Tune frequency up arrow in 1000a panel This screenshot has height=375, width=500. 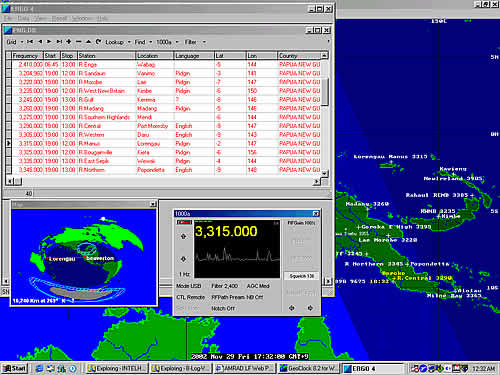point(183,236)
